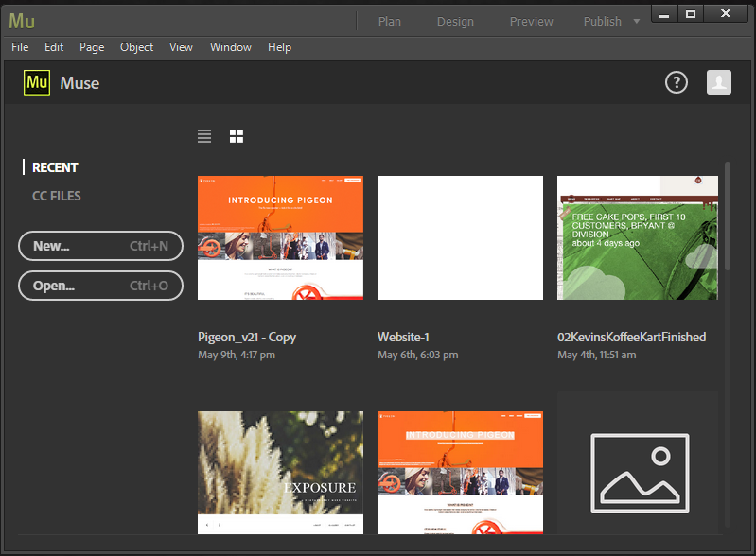The image size is (756, 556).
Task: Open the Exposure site thumbnail
Action: point(281,472)
